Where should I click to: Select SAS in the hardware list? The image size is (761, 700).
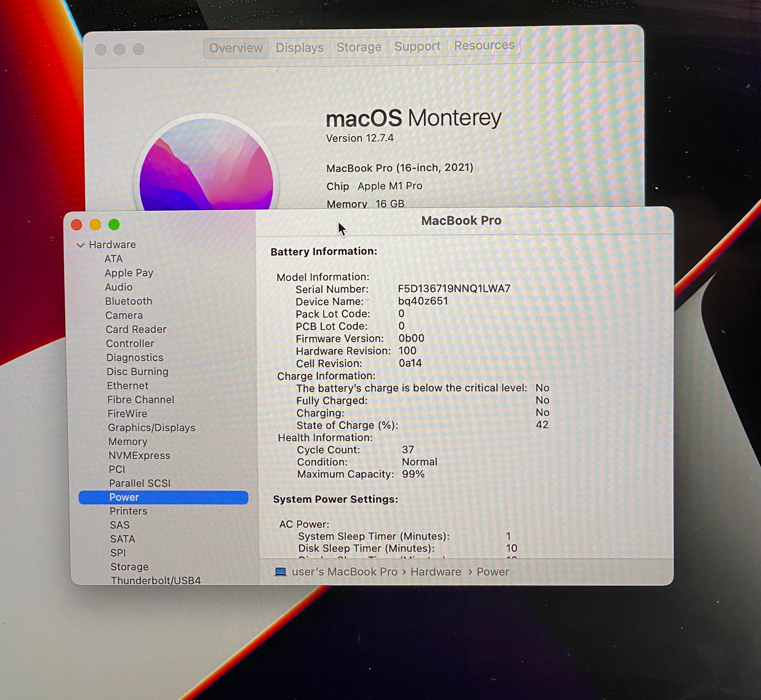click(x=120, y=525)
